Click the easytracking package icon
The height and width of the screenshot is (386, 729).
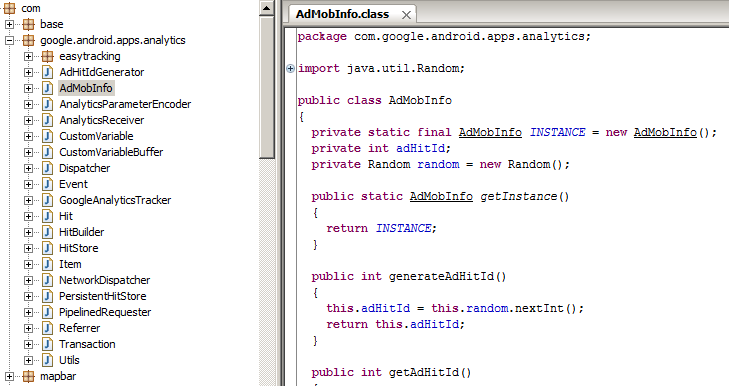47,56
